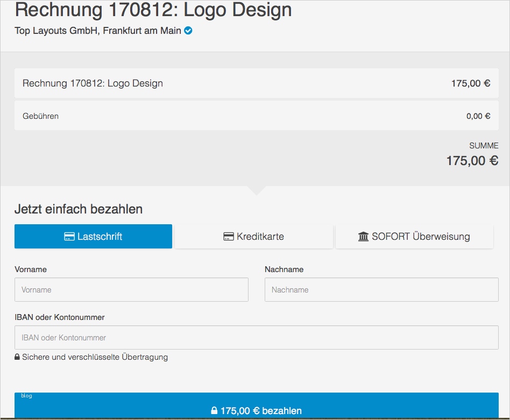
Task: Select the Gebühren row
Action: [256, 116]
